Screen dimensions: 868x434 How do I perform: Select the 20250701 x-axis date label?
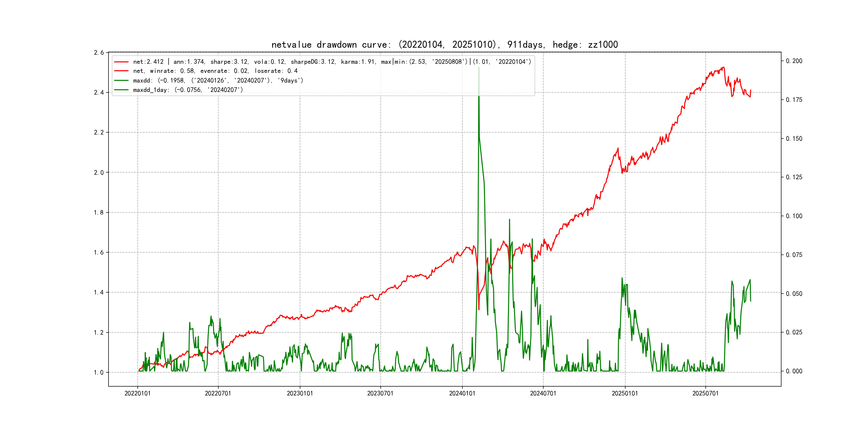706,393
